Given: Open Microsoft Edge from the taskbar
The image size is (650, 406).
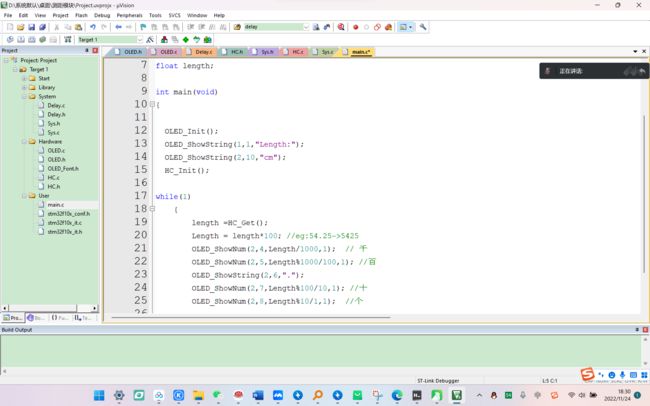Looking at the screenshot, I should (x=397, y=395).
